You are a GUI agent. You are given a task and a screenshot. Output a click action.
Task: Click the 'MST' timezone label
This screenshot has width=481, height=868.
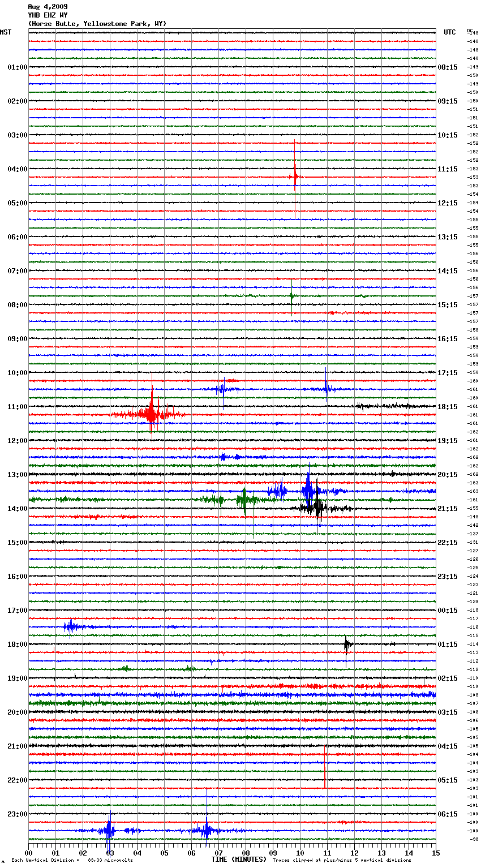[6, 32]
